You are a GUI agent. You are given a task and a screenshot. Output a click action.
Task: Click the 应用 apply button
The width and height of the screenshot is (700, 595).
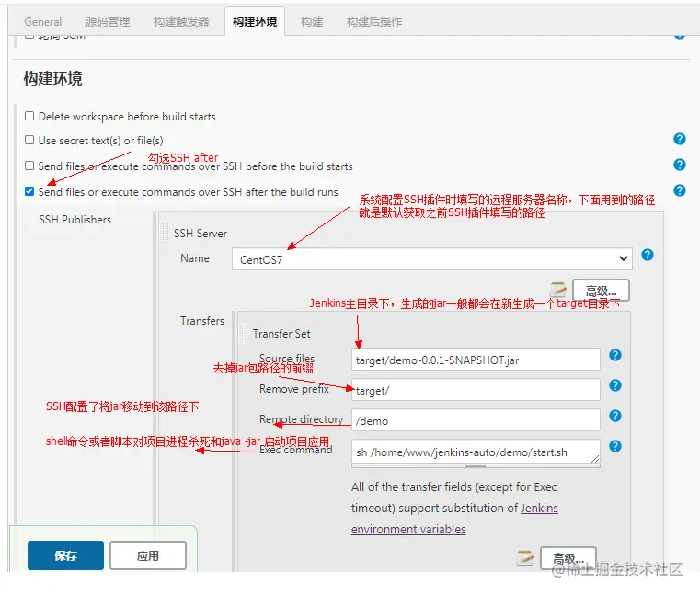pyautogui.click(x=148, y=555)
